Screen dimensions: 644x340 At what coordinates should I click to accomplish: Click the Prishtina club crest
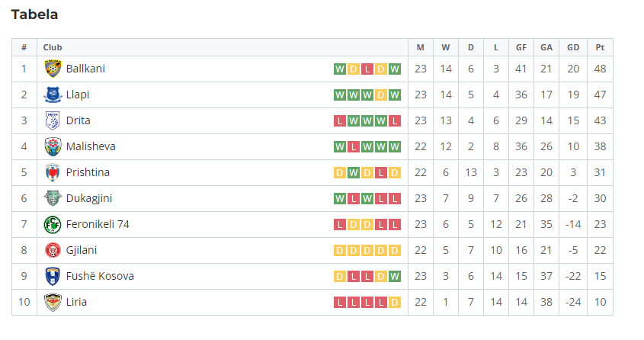click(x=53, y=172)
